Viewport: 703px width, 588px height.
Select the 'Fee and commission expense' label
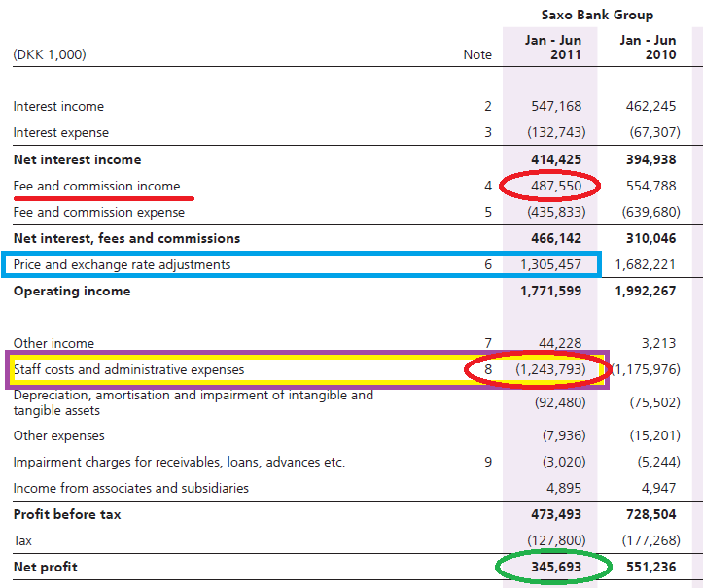coord(99,212)
